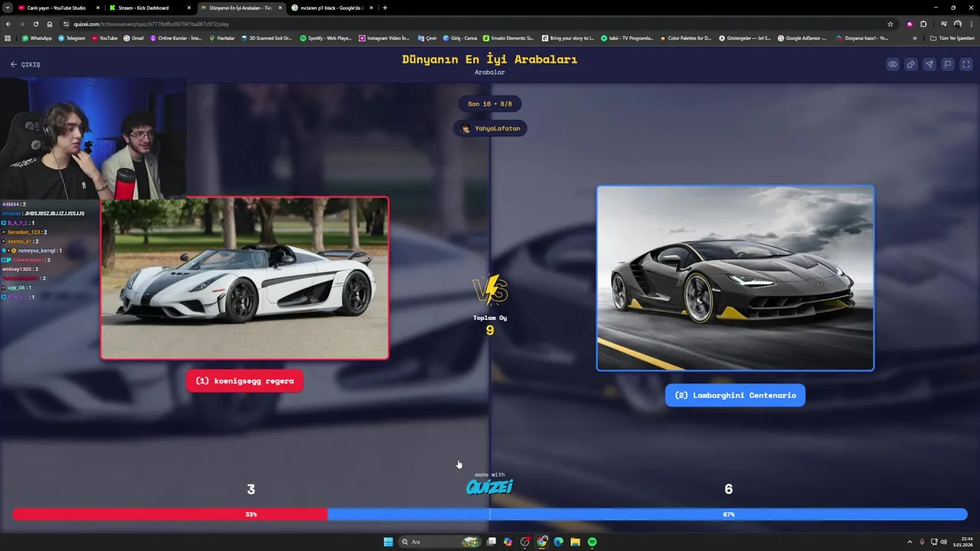
Task: Open the Chrome profile avatar
Action: click(957, 24)
